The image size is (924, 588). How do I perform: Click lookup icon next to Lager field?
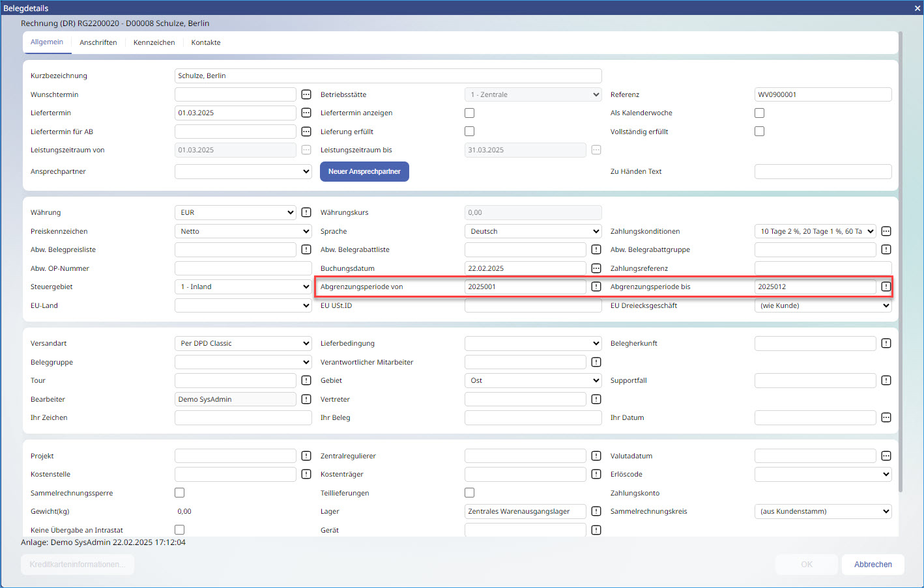[x=596, y=511]
